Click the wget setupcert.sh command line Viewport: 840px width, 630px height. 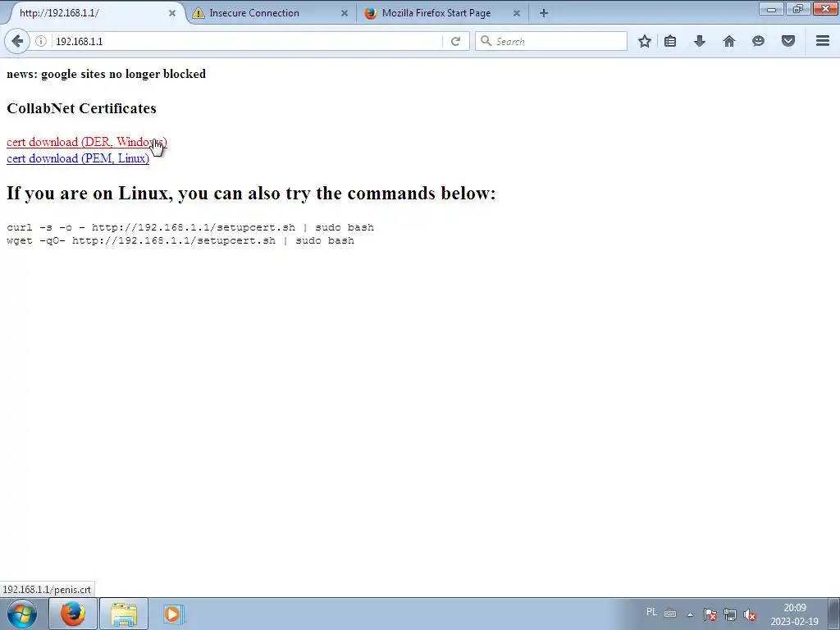tap(180, 240)
